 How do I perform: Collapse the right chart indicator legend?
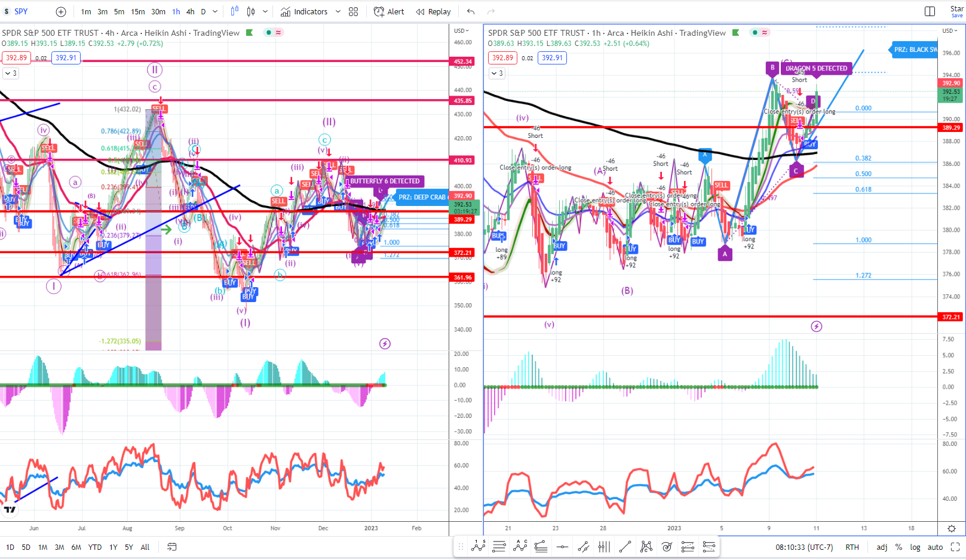(x=497, y=73)
